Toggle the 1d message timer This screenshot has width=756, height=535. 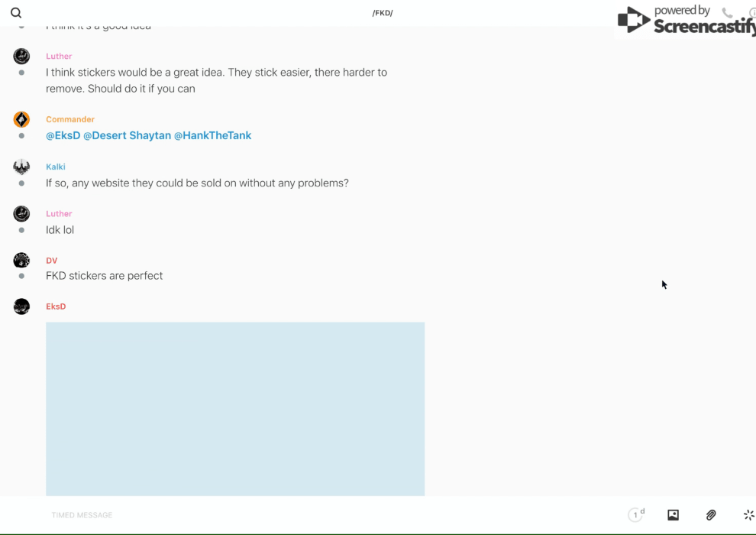point(636,515)
